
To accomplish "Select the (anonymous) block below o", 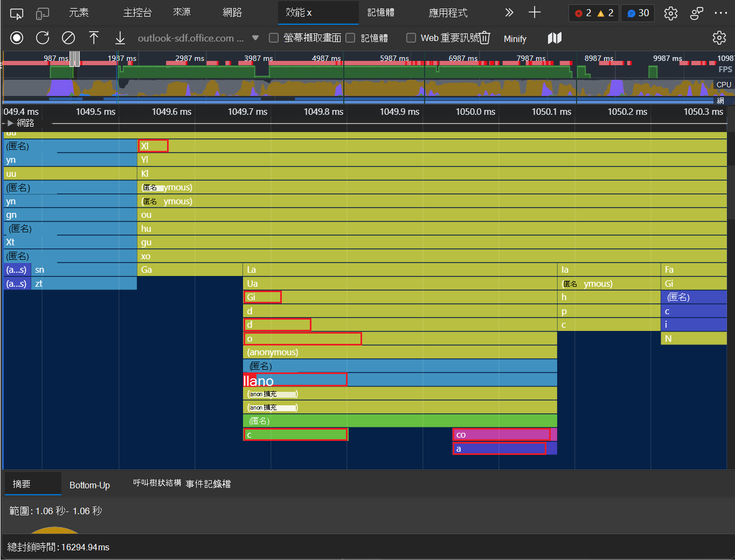I will point(400,352).
